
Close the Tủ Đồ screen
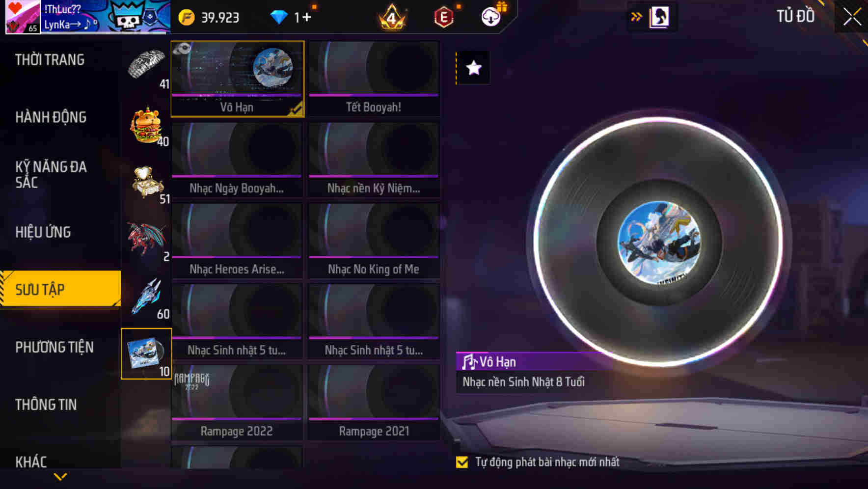click(852, 17)
